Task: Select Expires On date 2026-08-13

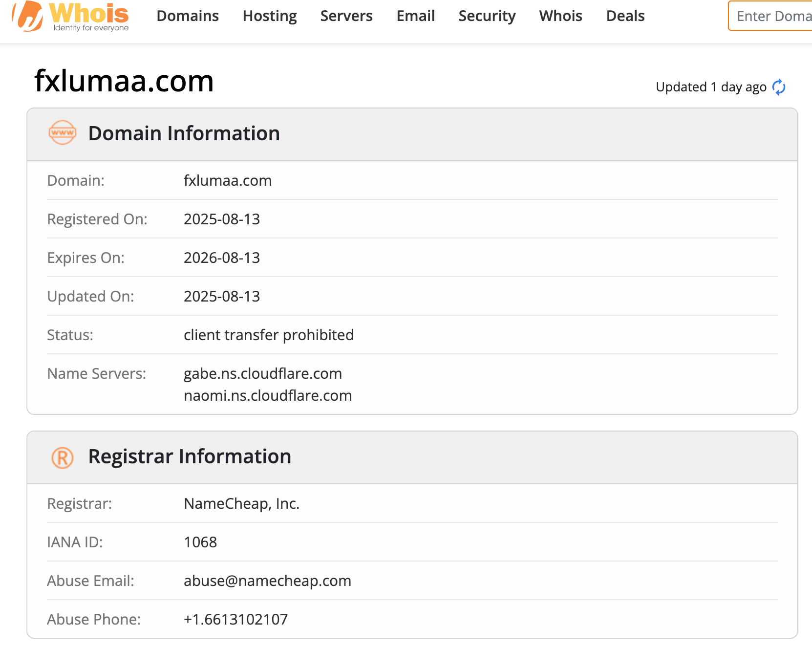Action: pyautogui.click(x=222, y=258)
